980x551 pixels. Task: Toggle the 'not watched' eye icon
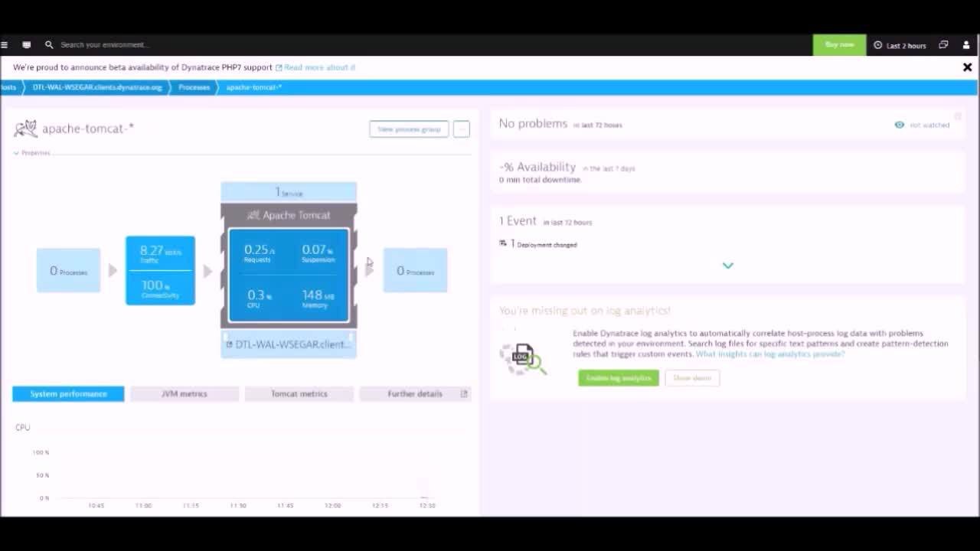(x=900, y=125)
